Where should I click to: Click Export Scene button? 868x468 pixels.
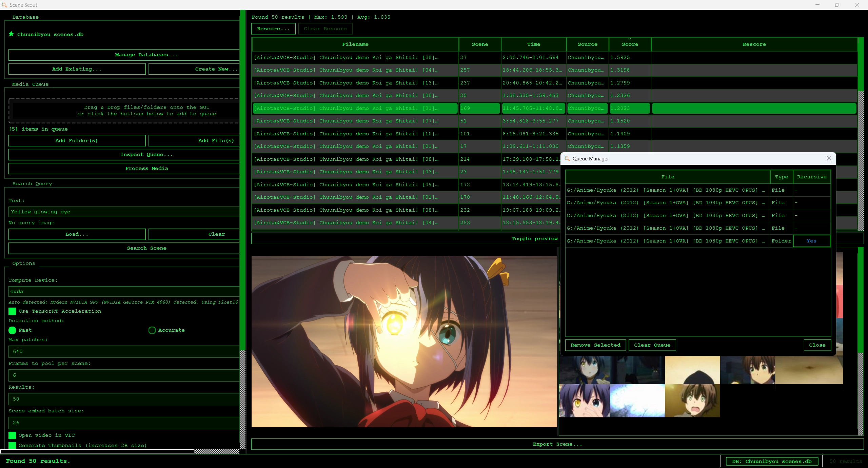[557, 444]
